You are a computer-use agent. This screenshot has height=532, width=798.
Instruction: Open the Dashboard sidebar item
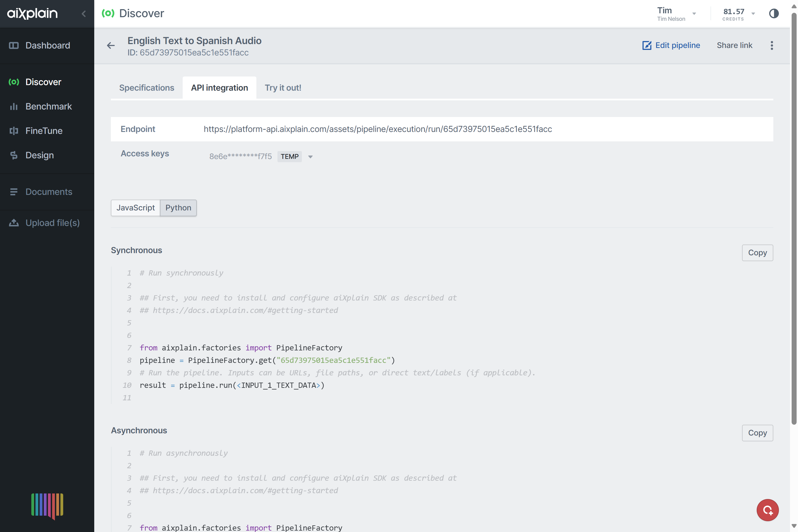[x=47, y=45]
